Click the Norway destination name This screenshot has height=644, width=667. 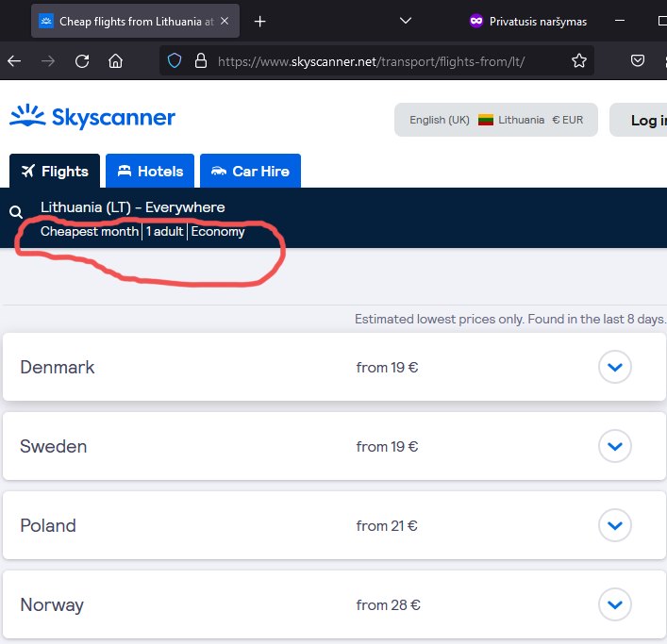(52, 605)
